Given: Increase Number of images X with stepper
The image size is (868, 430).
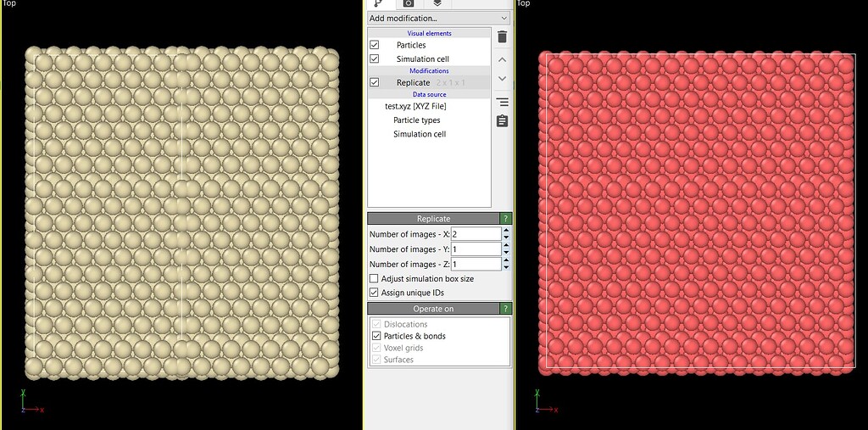Looking at the screenshot, I should [506, 231].
